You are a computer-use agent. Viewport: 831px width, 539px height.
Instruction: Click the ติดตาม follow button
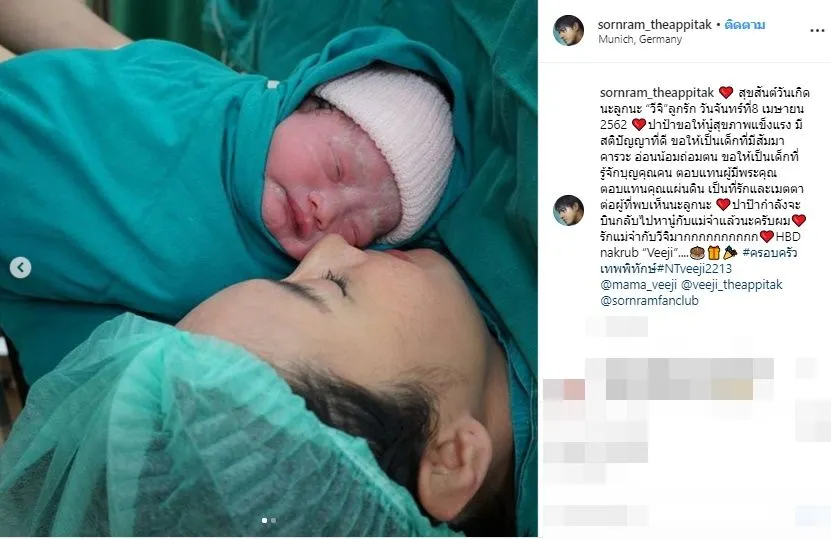[745, 25]
